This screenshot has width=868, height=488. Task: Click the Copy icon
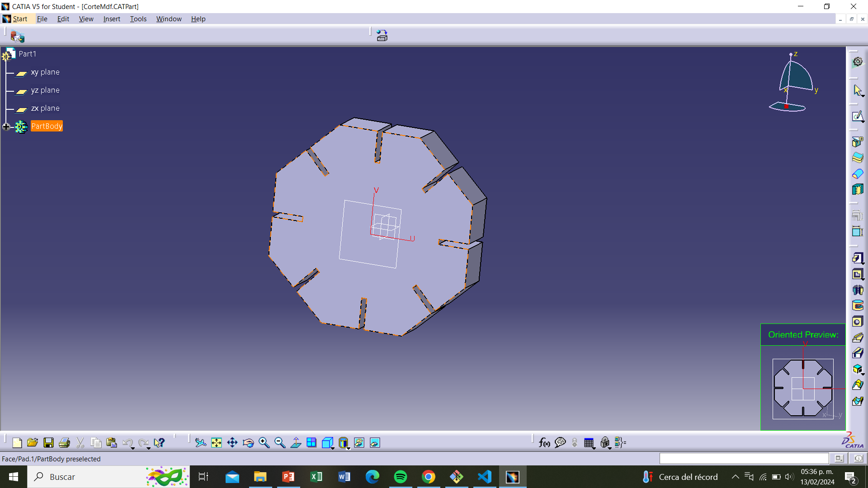96,443
